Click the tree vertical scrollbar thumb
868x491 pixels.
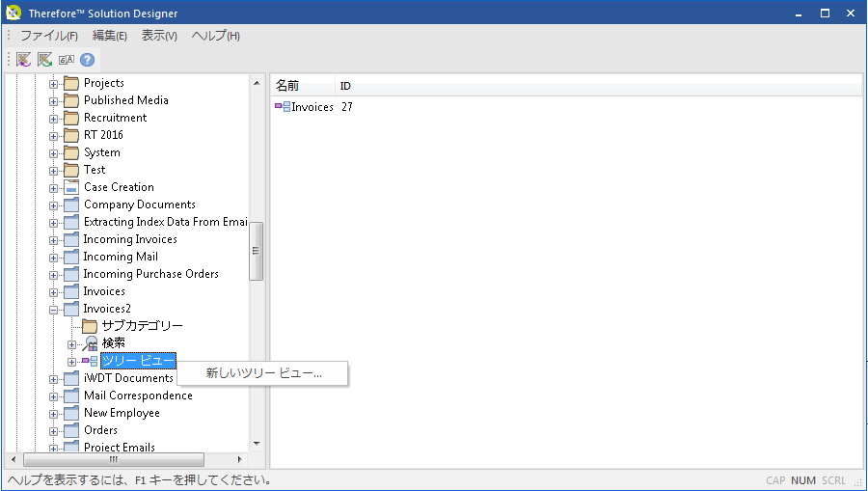pos(256,251)
